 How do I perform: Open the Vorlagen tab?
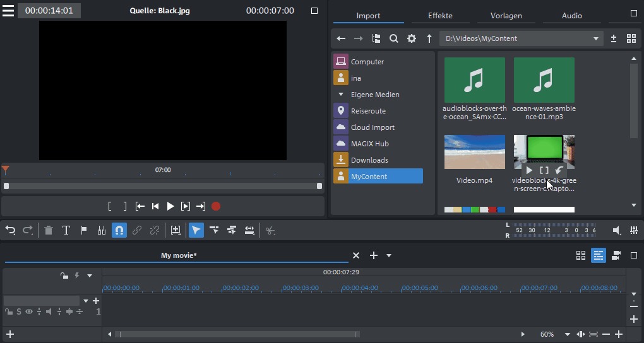click(506, 15)
